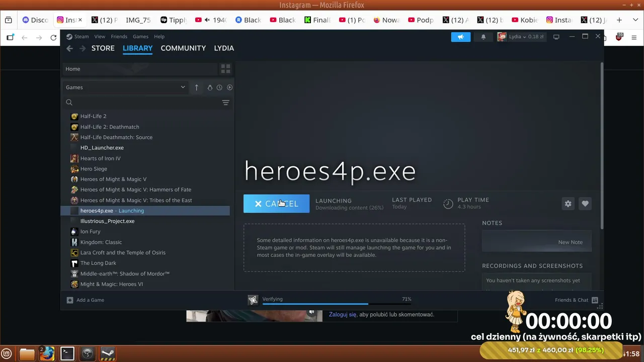Viewport: 644px width, 362px height.
Task: Open heroes4p.exe settings gear
Action: tap(568, 204)
